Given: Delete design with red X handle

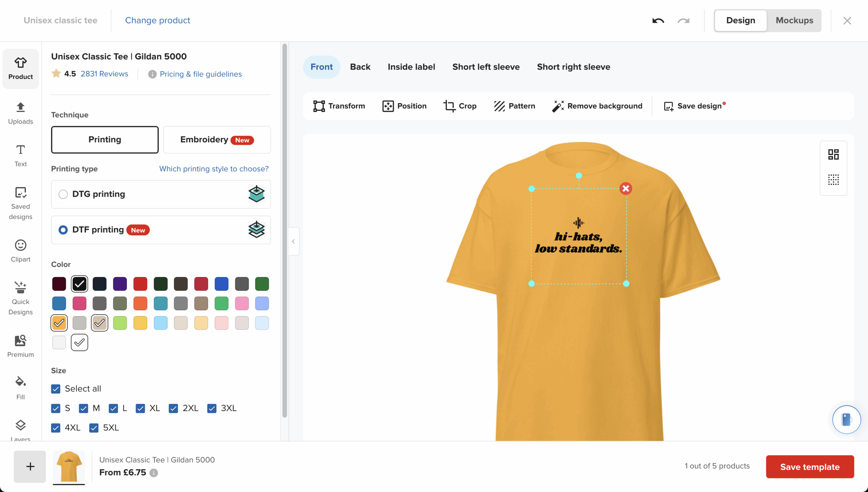Looking at the screenshot, I should [x=626, y=189].
